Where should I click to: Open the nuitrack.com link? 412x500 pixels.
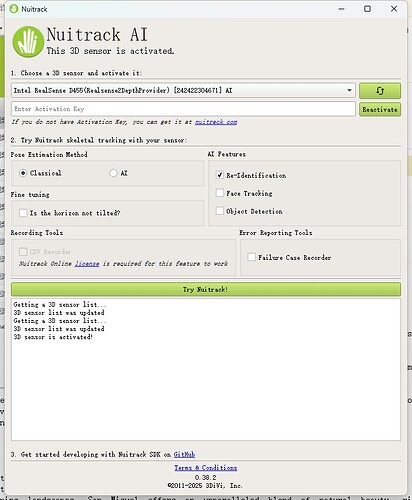(x=216, y=122)
